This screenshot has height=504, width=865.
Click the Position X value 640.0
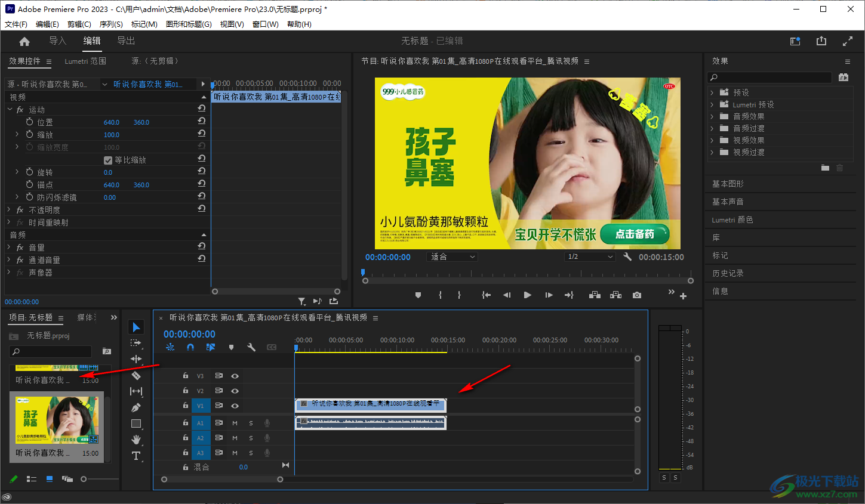click(112, 122)
